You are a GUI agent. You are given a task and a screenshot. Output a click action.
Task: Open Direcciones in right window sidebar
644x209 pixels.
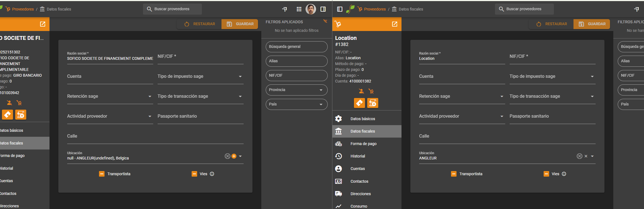pyautogui.click(x=367, y=194)
